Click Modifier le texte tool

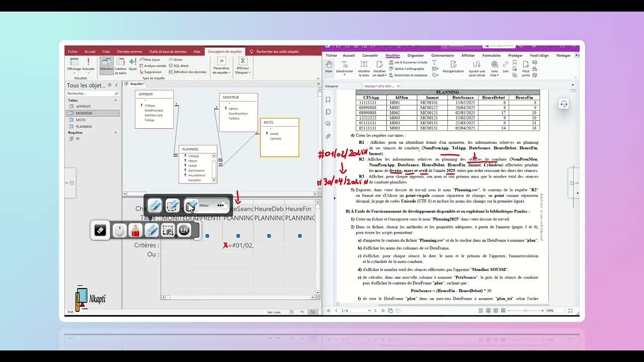364,68
